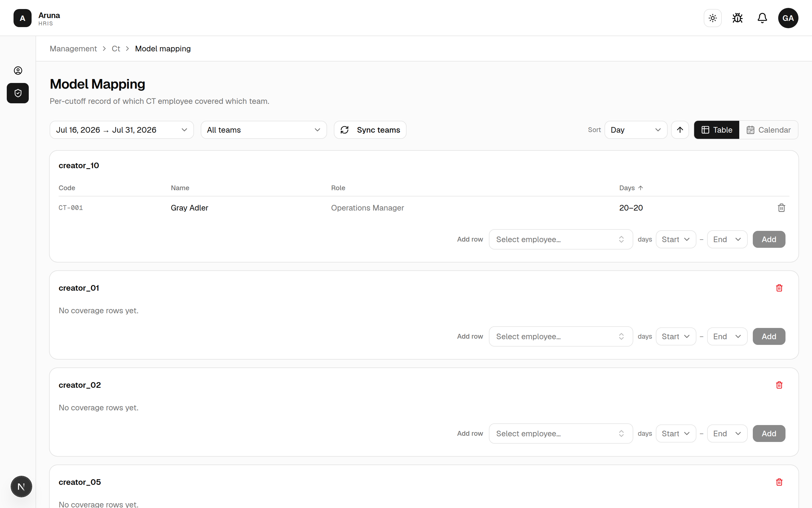Viewport: 812px width, 508px height.
Task: Click the creator_02 team heading
Action: (x=80, y=385)
